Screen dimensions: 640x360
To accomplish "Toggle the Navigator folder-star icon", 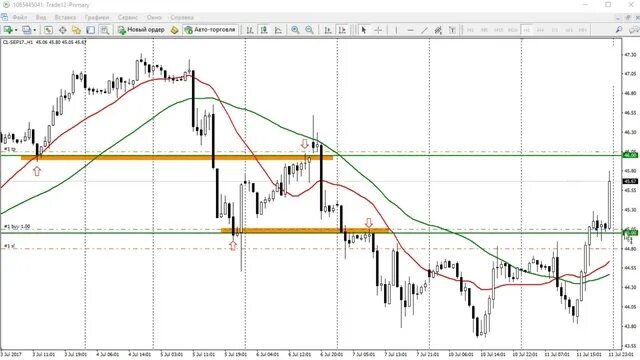I will click(76, 30).
